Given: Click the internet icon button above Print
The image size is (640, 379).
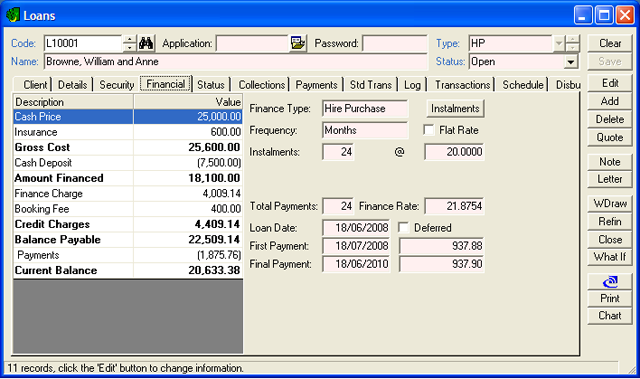Looking at the screenshot, I should (610, 282).
